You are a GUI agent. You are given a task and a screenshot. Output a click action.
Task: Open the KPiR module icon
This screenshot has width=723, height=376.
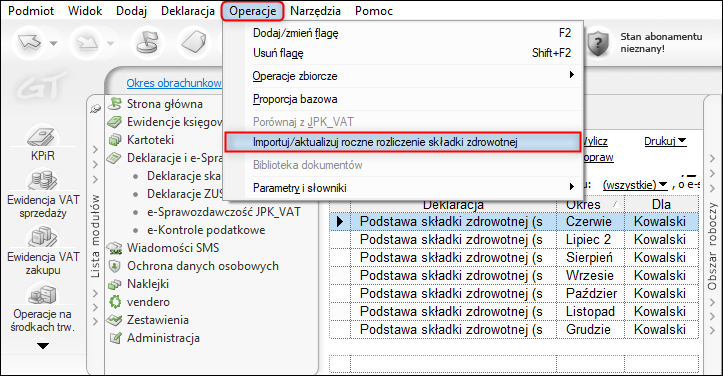coord(43,143)
